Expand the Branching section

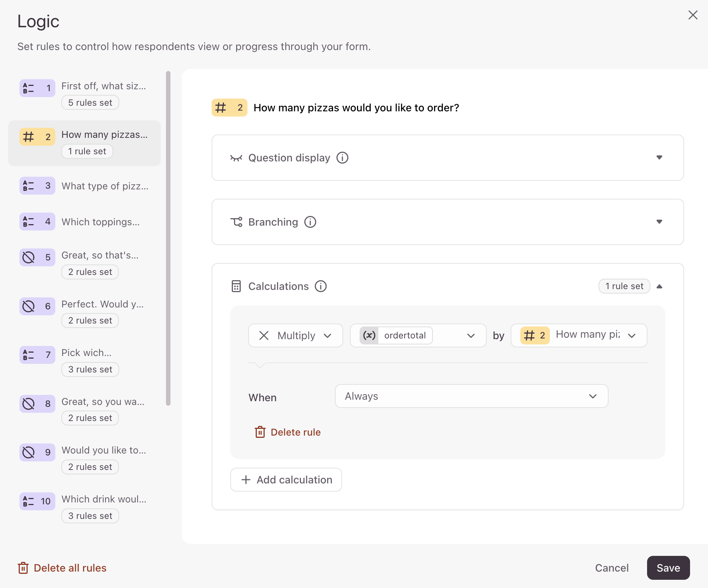point(659,222)
